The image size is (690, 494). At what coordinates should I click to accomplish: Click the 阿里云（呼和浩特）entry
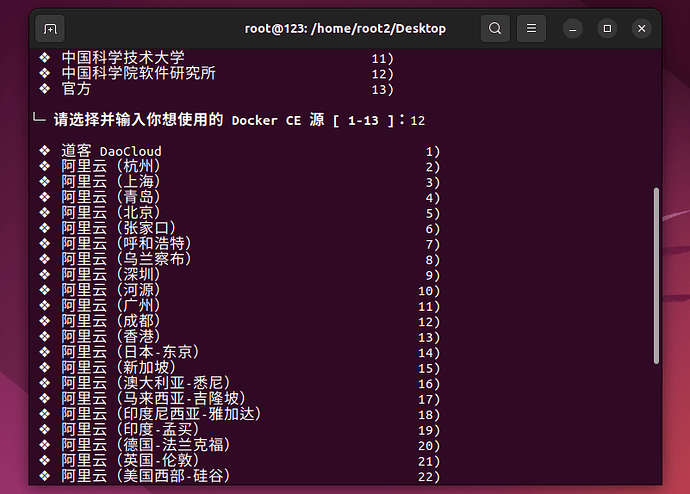(x=127, y=244)
